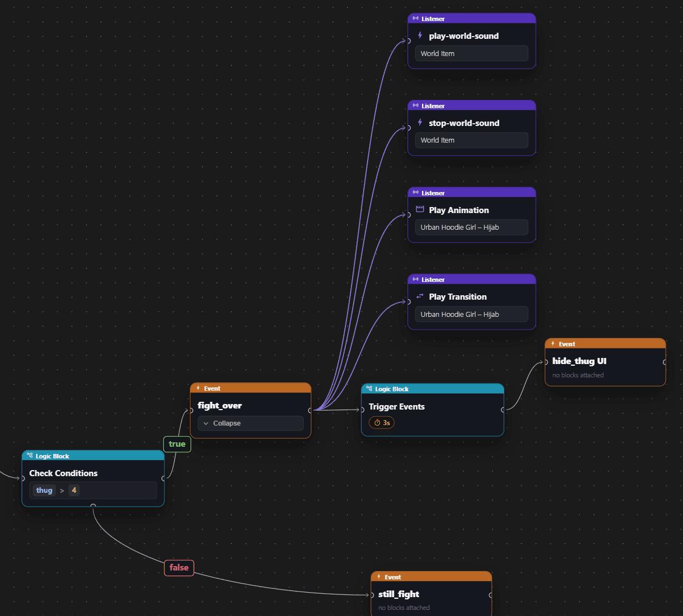This screenshot has width=683, height=616.
Task: Click the timer clock icon in the 3s badge
Action: [378, 423]
